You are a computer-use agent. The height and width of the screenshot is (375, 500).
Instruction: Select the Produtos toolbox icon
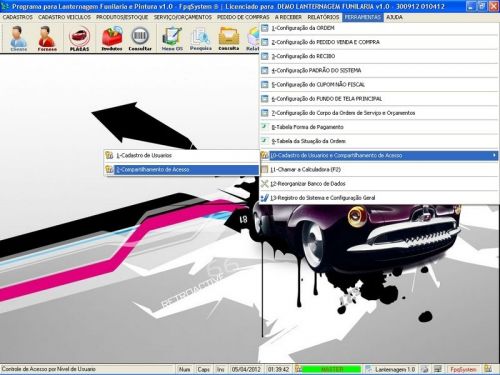tap(112, 38)
